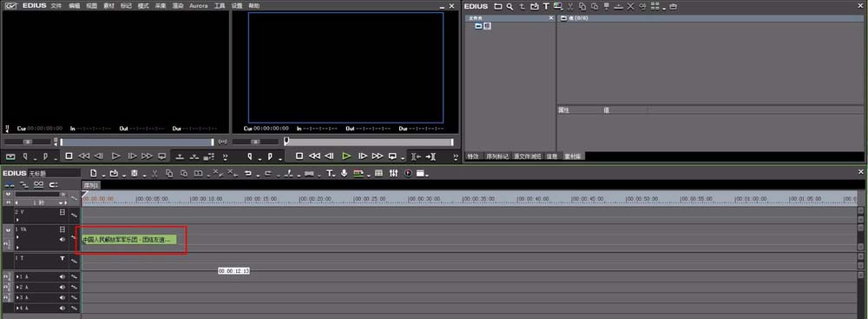Viewport: 868px width, 319px height.
Task: Click Rewind in the recorder controls
Action: 314,156
